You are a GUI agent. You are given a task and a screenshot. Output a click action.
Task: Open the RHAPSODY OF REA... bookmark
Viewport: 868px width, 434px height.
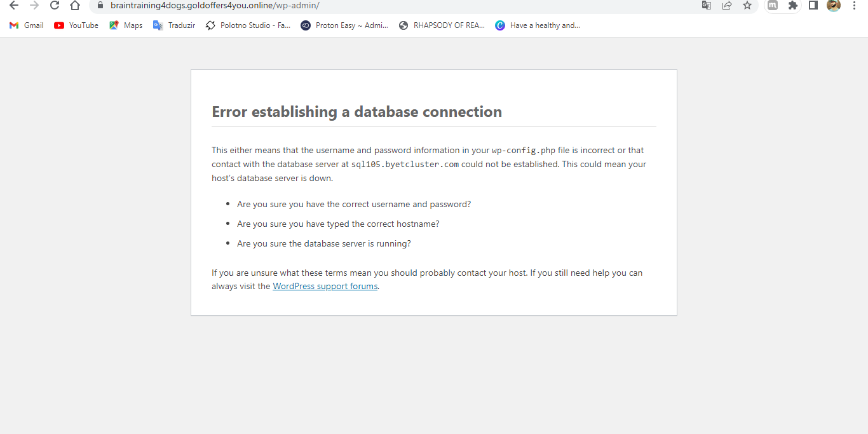(442, 25)
